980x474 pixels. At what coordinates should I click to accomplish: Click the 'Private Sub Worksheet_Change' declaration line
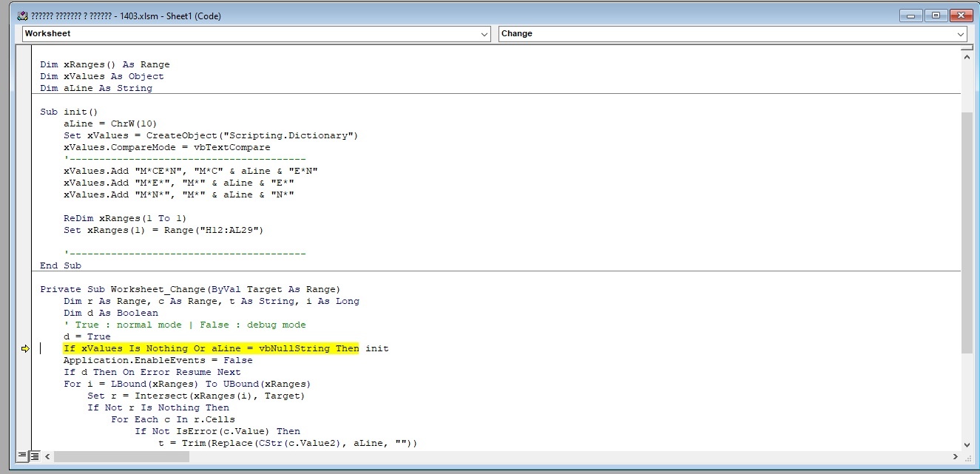point(190,289)
